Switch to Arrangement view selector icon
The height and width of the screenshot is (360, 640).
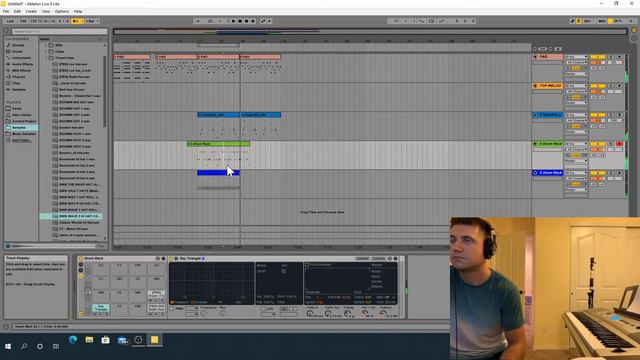pyautogui.click(x=634, y=30)
